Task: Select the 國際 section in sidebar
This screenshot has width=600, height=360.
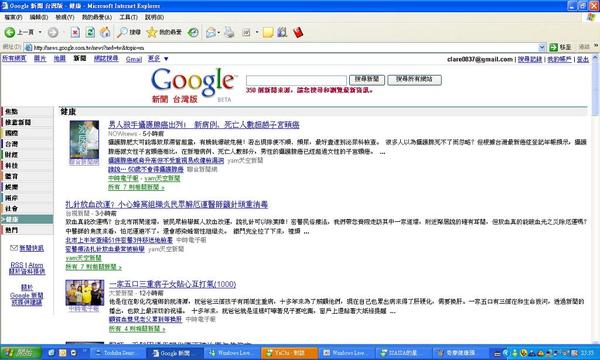Action: click(27, 133)
